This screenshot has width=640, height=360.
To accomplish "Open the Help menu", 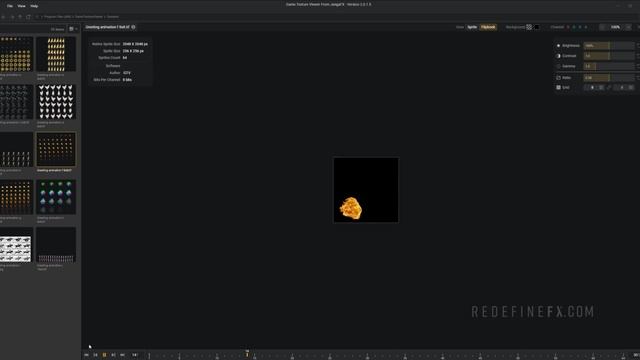I will 34,6.
